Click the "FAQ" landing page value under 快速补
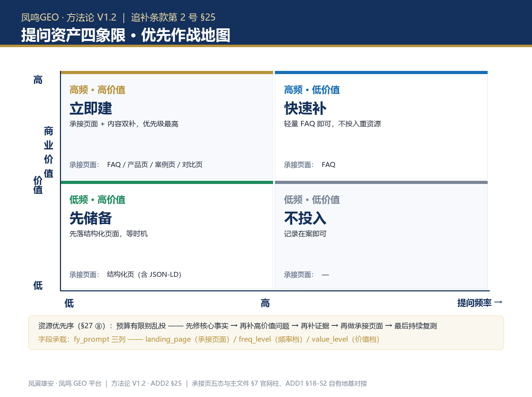Viewport: 532px width, 397px height. coord(328,165)
